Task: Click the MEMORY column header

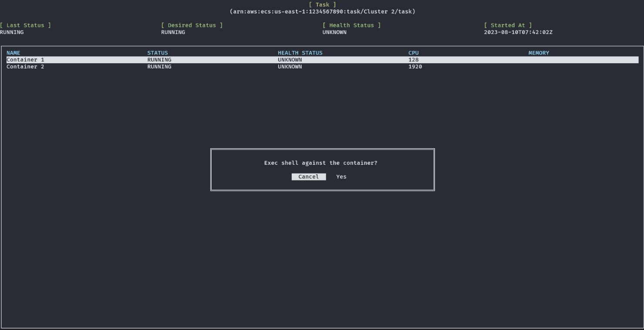Action: [539, 53]
